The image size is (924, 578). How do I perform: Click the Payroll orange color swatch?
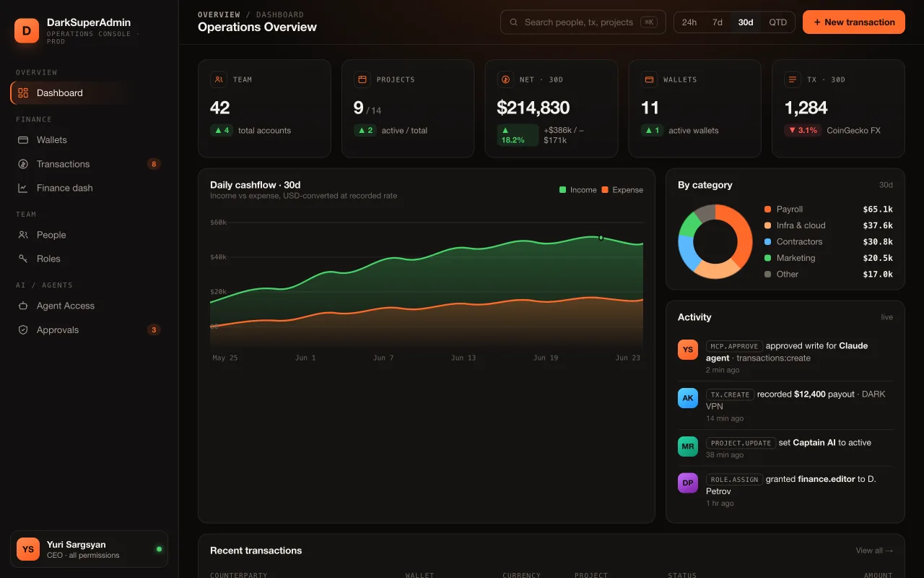(x=767, y=210)
